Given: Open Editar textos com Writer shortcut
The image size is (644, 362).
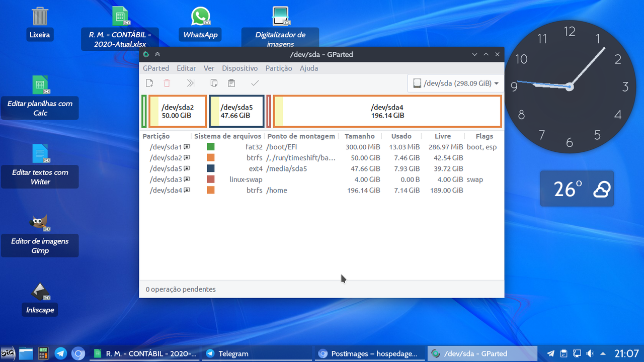Looking at the screenshot, I should (40, 165).
